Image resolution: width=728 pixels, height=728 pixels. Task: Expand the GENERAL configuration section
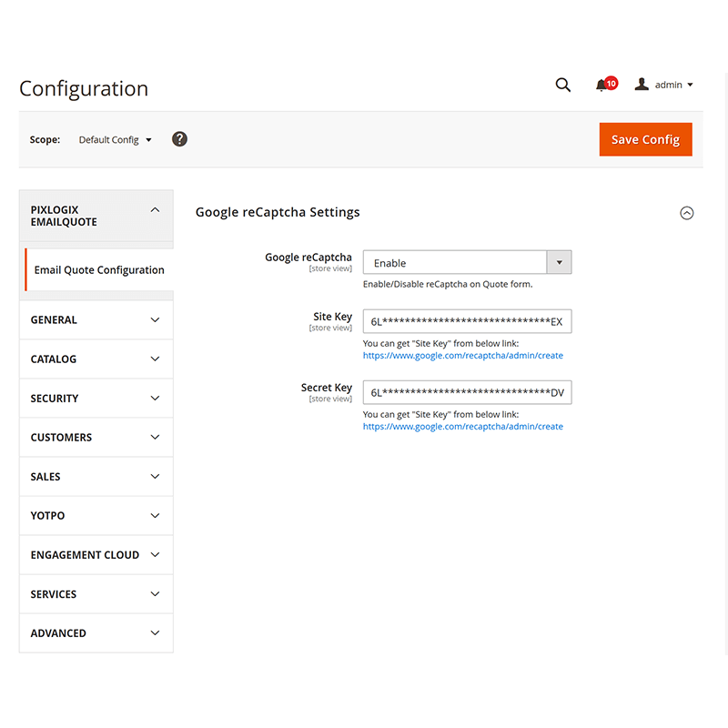pyautogui.click(x=96, y=319)
